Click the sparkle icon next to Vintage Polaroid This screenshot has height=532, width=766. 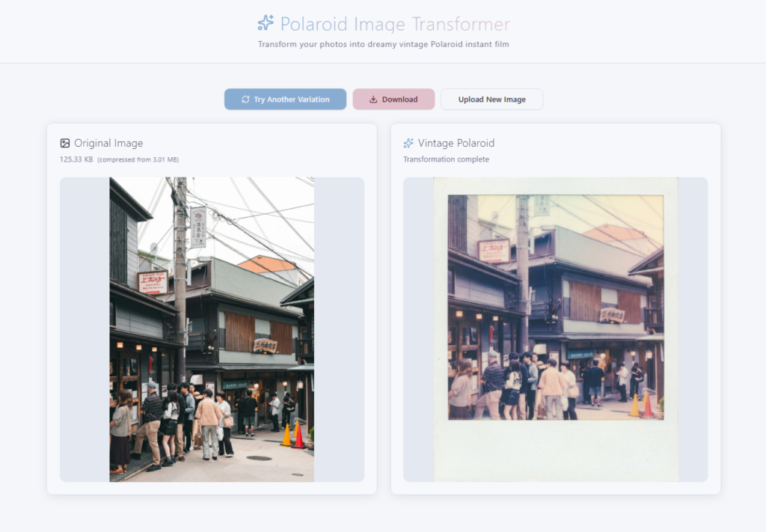click(408, 143)
